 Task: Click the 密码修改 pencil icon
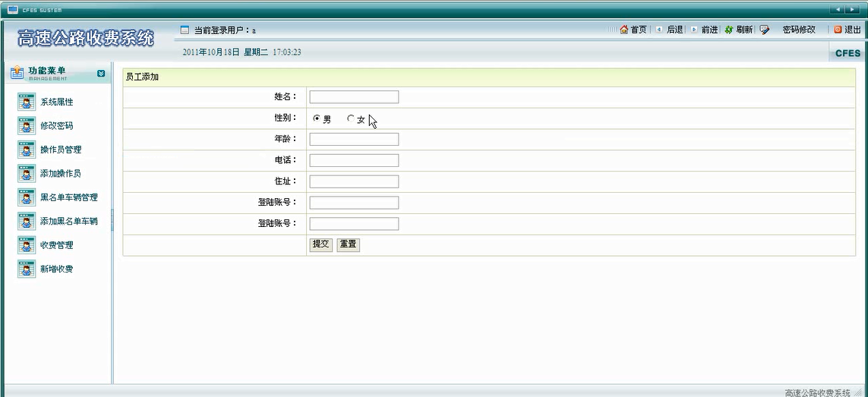(x=765, y=30)
